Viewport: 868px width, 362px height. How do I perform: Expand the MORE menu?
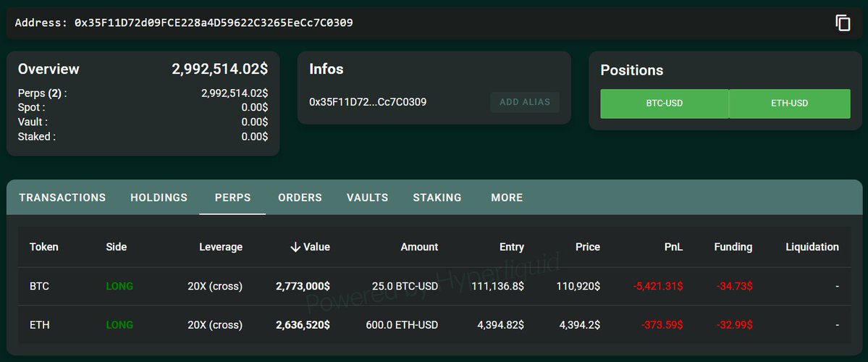click(x=507, y=198)
